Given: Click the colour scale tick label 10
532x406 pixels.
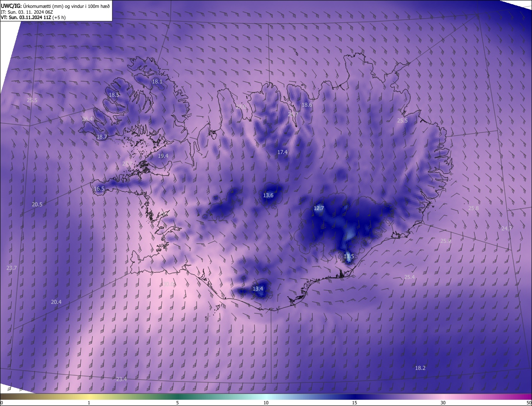Looking at the screenshot, I should [266, 403].
